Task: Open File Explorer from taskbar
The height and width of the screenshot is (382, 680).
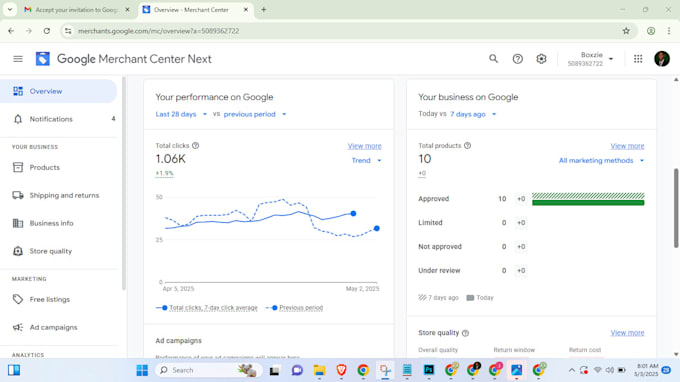Action: coord(319,370)
